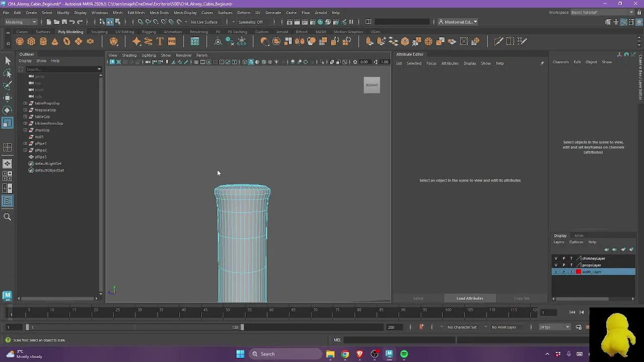Image resolution: width=644 pixels, height=362 pixels.
Task: Expand the tablePropsGrp node in Outliner
Action: coord(25,103)
